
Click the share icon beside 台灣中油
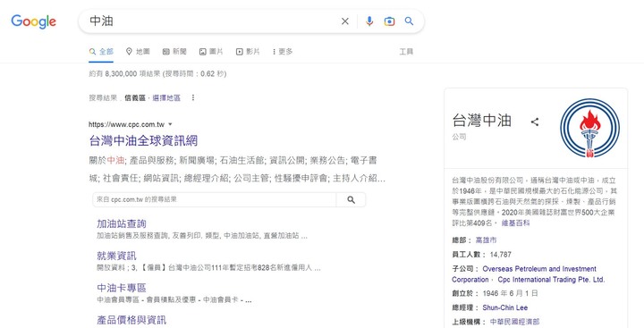[534, 122]
